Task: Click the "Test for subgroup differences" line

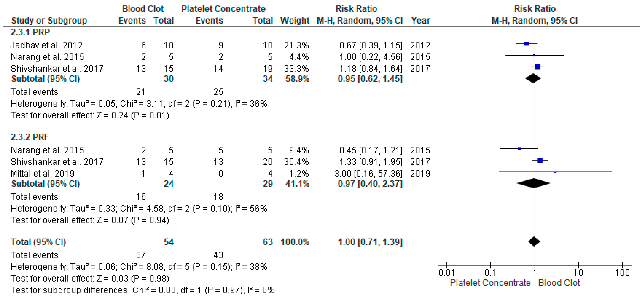Action: [142, 290]
